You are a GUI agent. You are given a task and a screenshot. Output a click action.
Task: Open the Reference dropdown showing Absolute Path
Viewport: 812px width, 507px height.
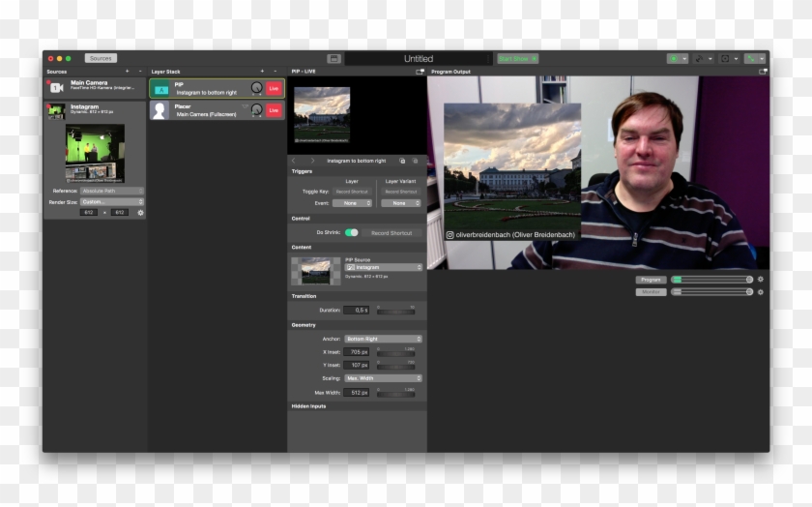[x=112, y=191]
